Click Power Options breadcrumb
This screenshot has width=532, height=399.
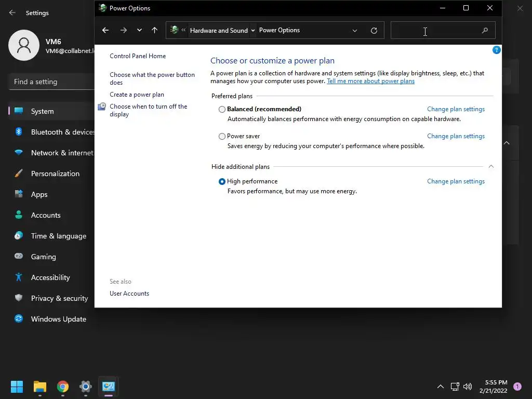click(x=279, y=30)
